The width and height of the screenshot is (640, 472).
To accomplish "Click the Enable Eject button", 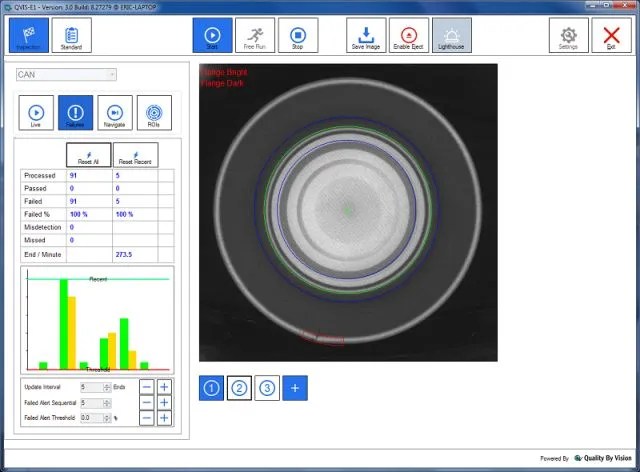I will 409,35.
